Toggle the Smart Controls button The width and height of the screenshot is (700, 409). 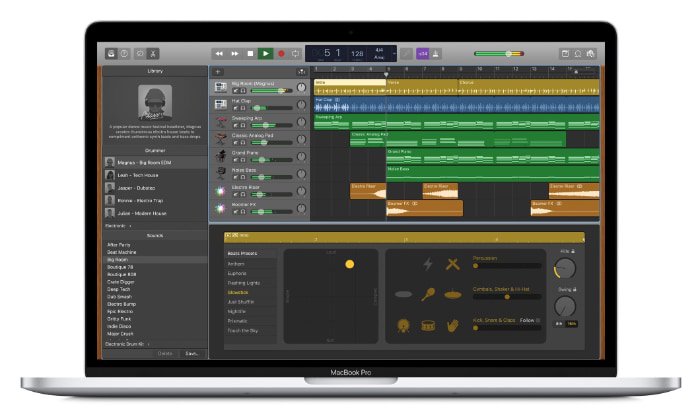tap(140, 54)
